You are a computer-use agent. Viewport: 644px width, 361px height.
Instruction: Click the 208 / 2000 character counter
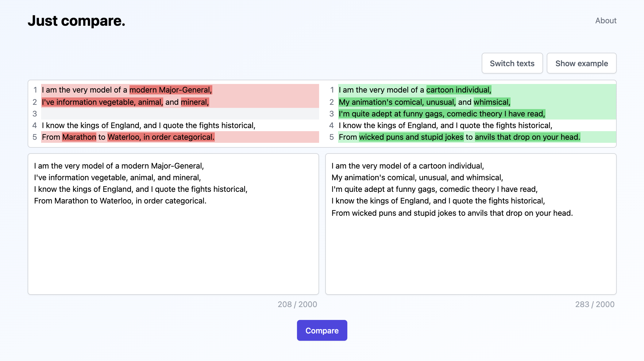coord(297,304)
